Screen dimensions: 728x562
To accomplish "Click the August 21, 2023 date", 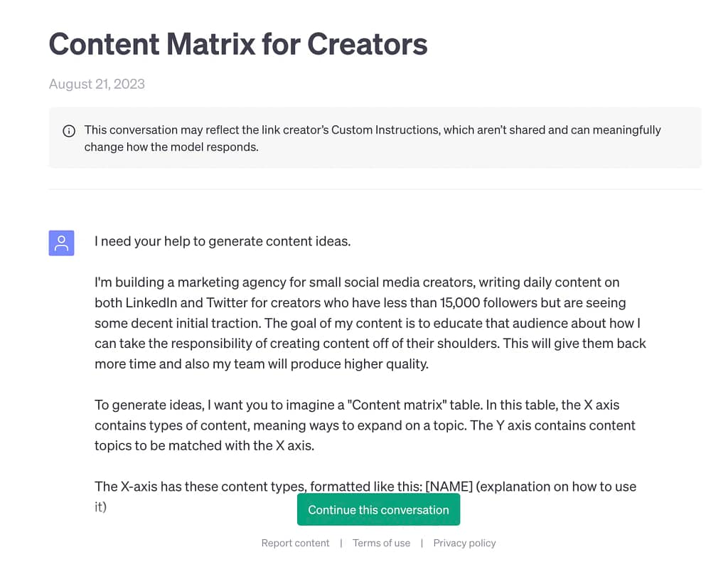I will pyautogui.click(x=97, y=84).
